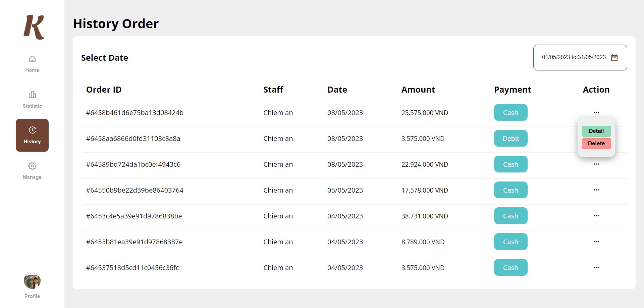Open the History section in sidebar
Viewport: 644px width, 308px height.
pos(32,135)
